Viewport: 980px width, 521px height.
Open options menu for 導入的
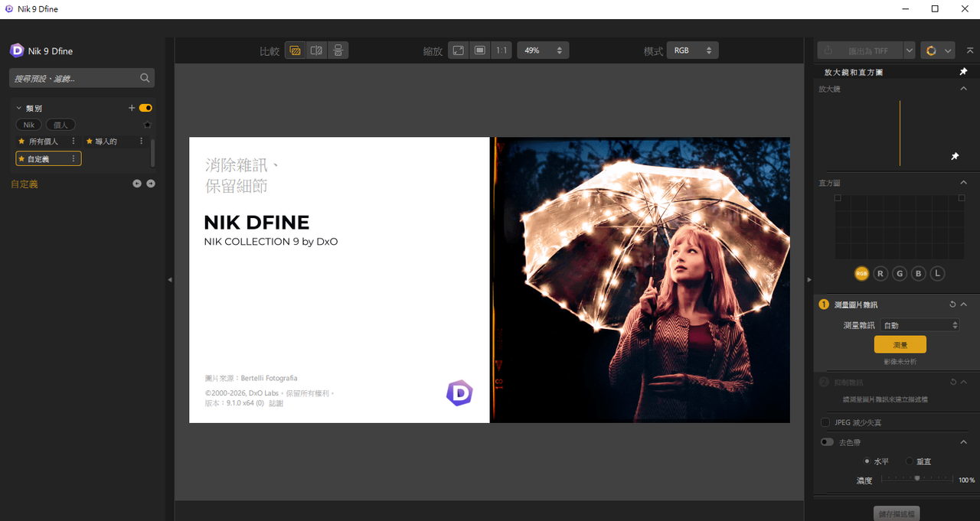pyautogui.click(x=141, y=142)
